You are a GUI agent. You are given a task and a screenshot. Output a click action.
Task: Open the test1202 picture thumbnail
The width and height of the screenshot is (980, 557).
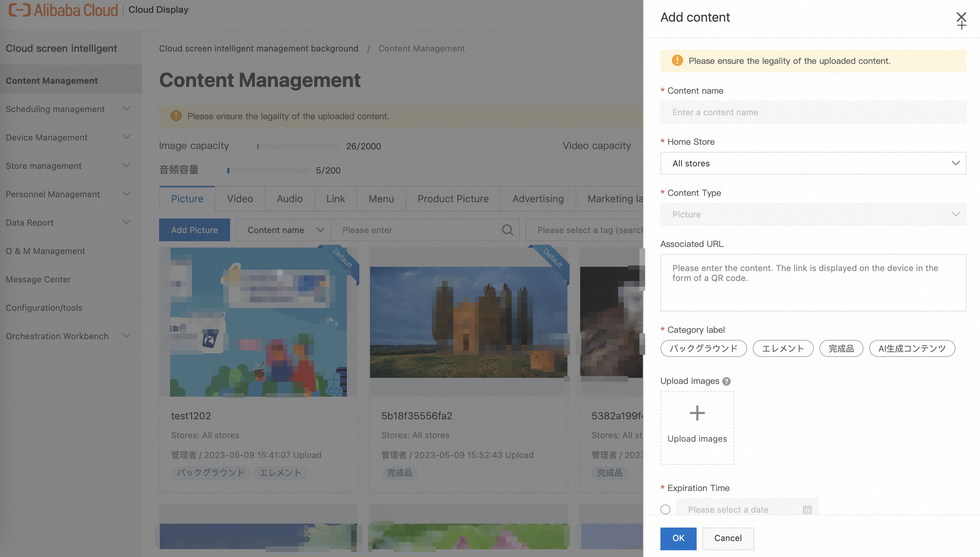pos(258,322)
